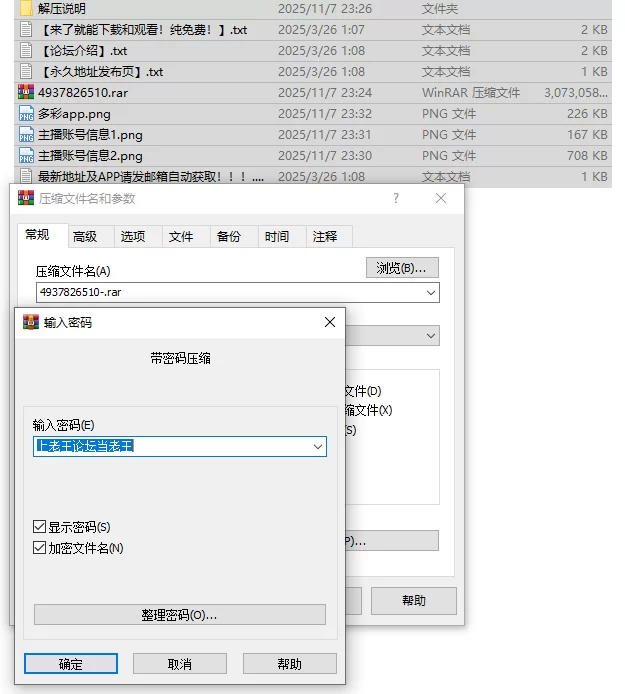Select file name 主播账号信息1.png

(x=90, y=135)
